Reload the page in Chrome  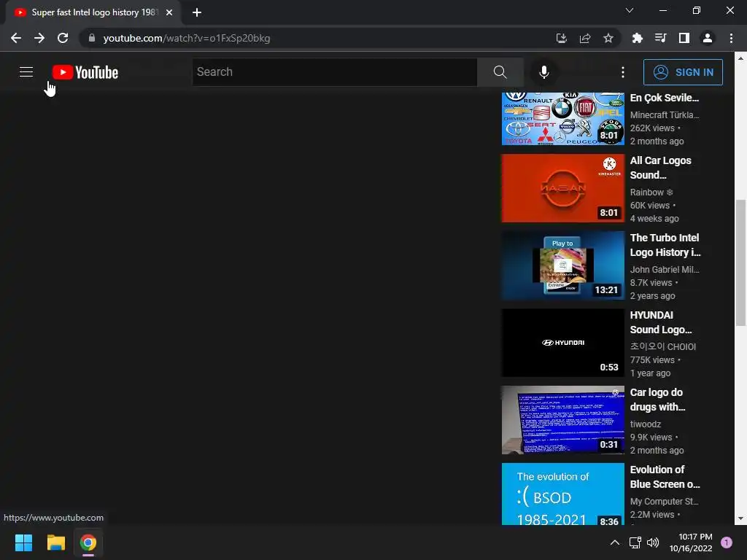click(x=63, y=38)
